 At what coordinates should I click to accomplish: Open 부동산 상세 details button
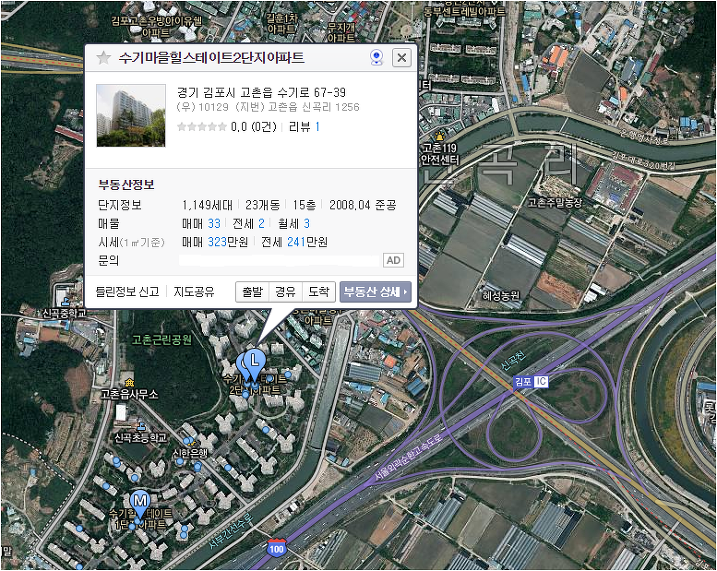point(375,292)
